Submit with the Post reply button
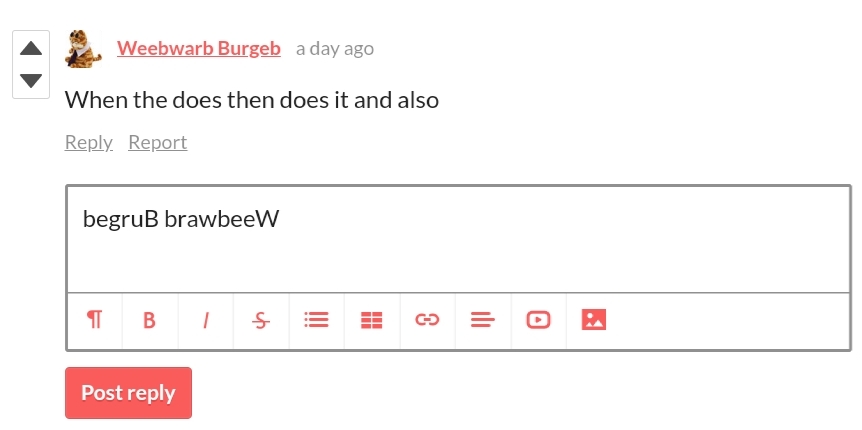The image size is (862, 430). coord(129,393)
